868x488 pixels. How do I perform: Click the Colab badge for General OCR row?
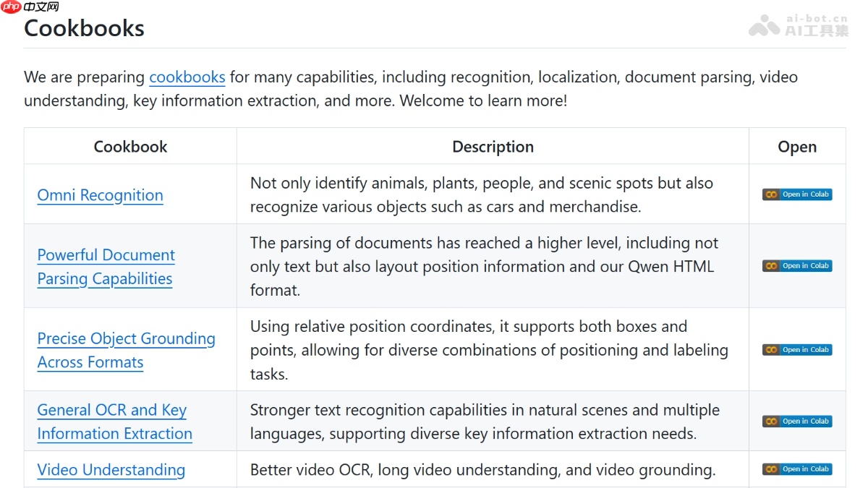(x=797, y=421)
